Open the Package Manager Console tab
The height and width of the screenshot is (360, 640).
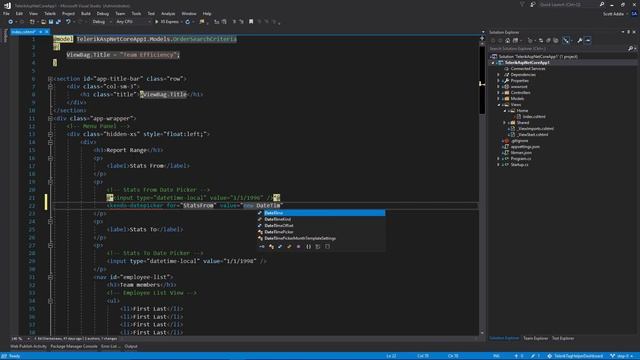click(x=74, y=347)
